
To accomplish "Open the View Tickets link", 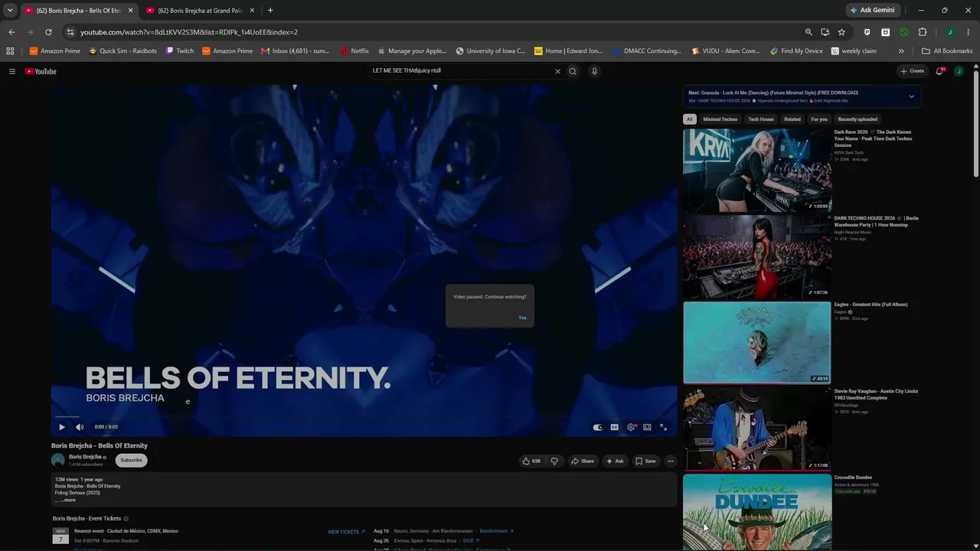I will [346, 532].
